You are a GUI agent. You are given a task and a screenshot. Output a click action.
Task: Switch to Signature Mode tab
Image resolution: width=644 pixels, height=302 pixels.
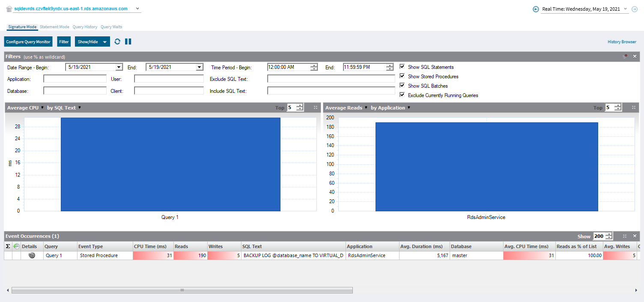(22, 27)
